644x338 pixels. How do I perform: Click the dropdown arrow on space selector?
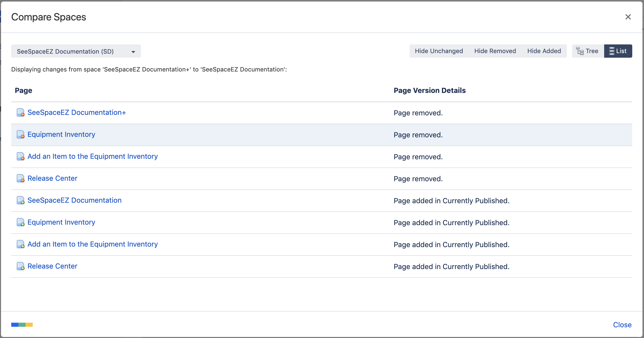133,52
